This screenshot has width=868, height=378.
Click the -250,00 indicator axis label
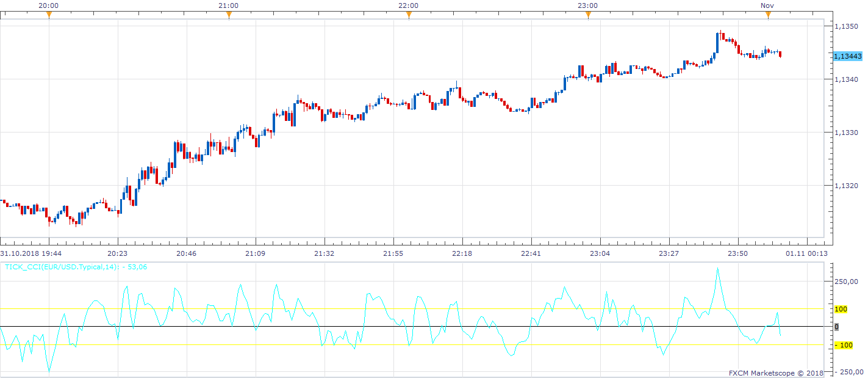coord(848,372)
